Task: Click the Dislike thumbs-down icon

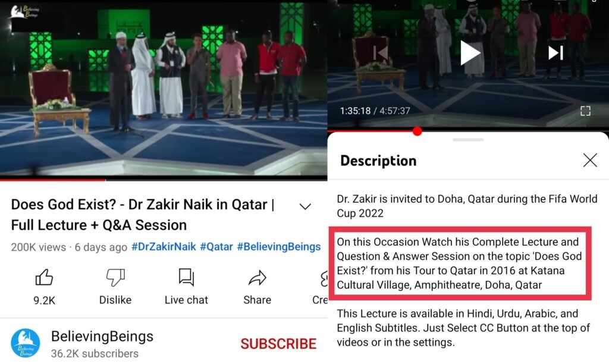Action: coord(115,277)
